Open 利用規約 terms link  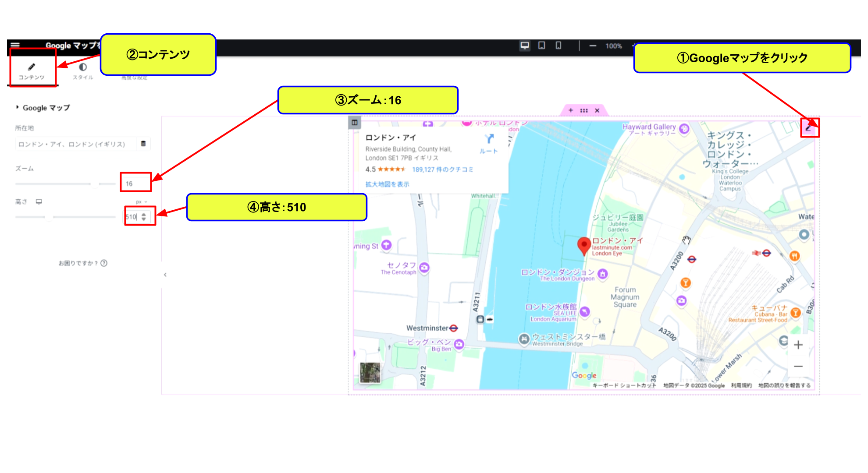(x=741, y=385)
